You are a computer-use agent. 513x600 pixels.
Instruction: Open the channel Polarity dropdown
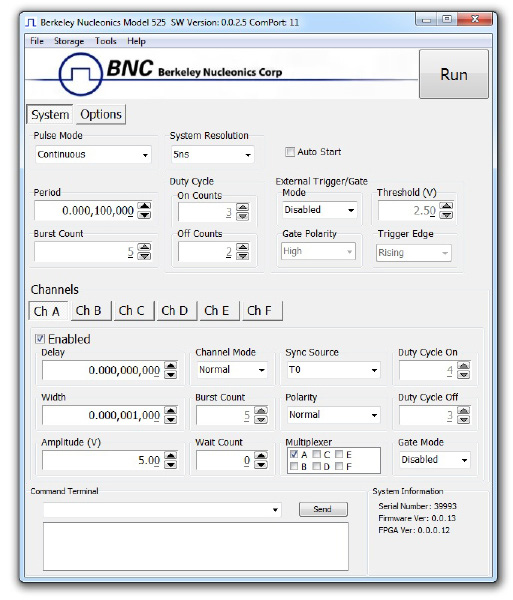point(333,415)
